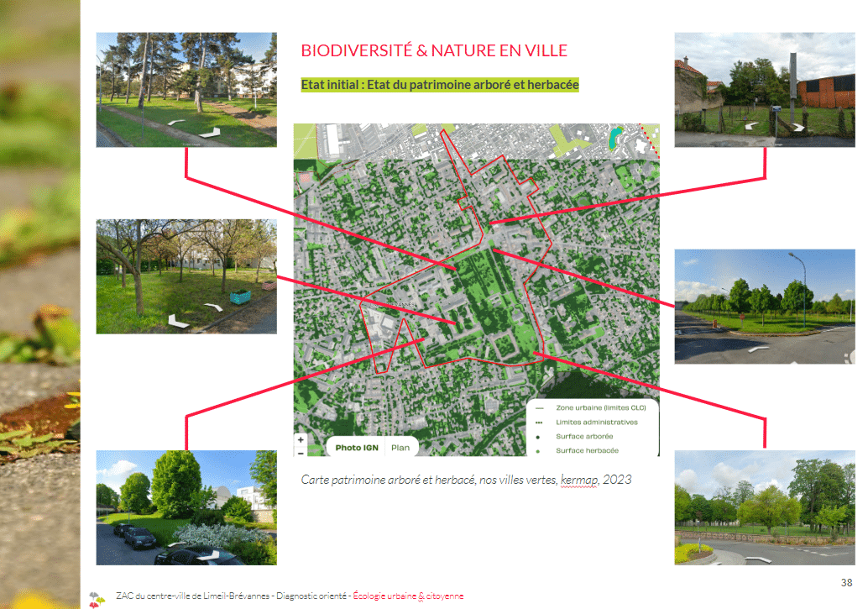Zoom out with the map minus button

301,451
